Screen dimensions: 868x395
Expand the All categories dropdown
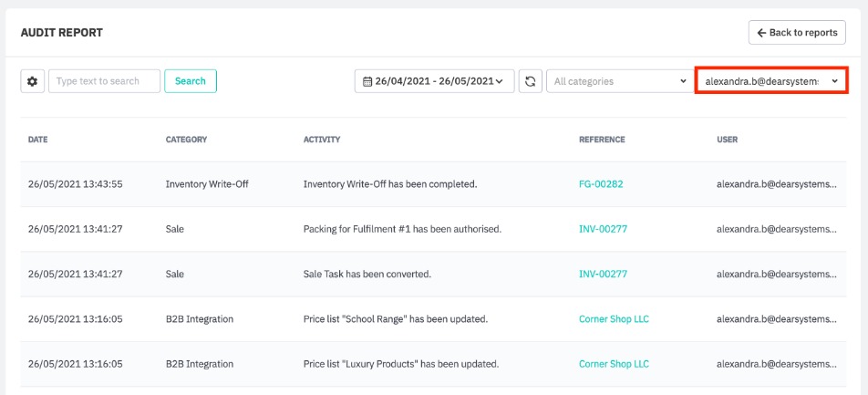coord(618,81)
